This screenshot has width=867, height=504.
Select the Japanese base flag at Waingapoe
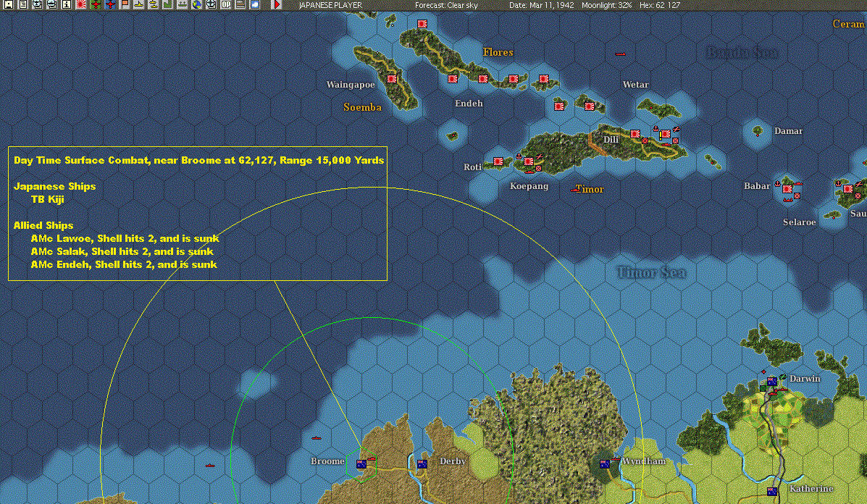pyautogui.click(x=392, y=78)
